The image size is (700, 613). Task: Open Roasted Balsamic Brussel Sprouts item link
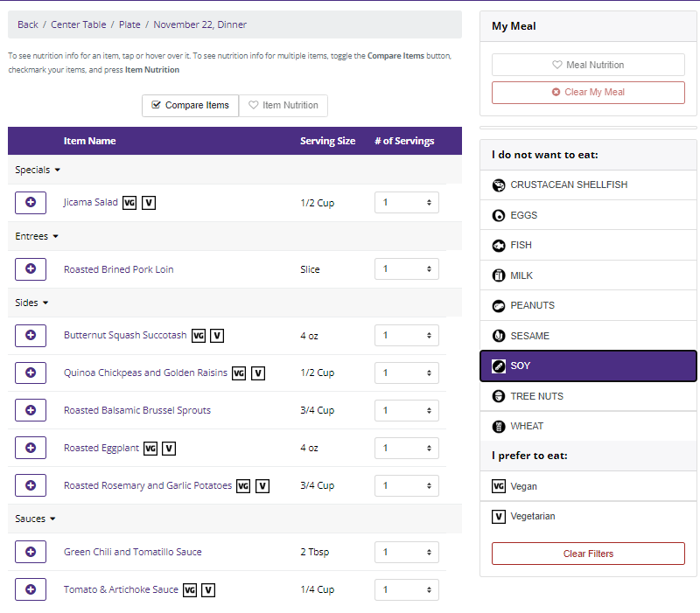(x=136, y=410)
